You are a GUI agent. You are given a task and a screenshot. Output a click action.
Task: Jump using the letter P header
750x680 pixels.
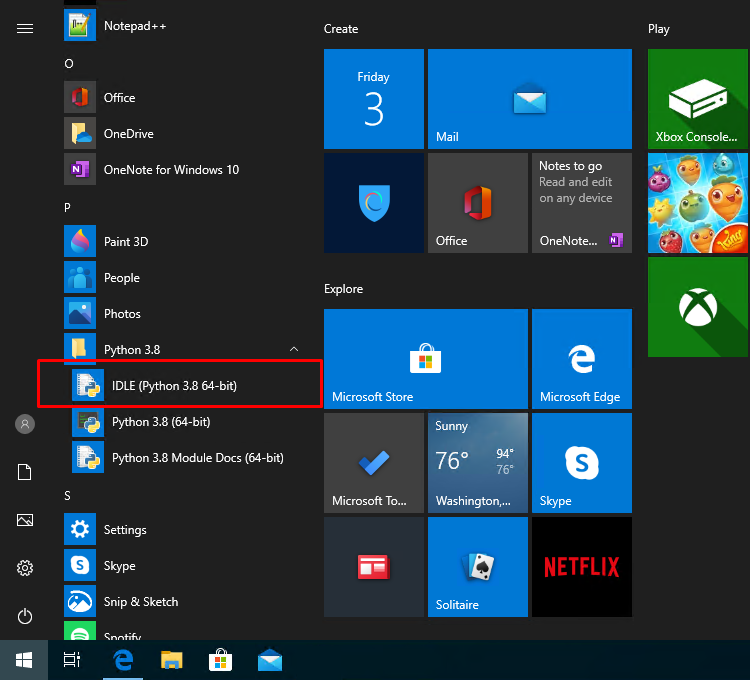pyautogui.click(x=67, y=208)
